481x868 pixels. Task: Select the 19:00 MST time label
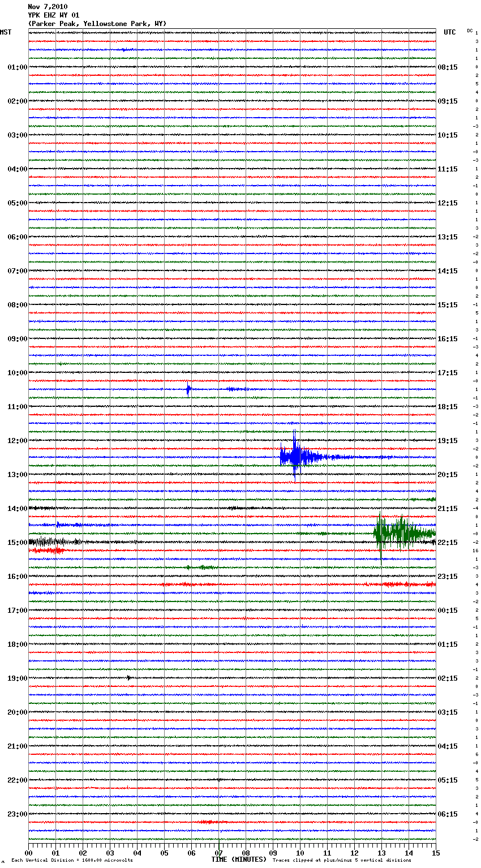coord(18,678)
